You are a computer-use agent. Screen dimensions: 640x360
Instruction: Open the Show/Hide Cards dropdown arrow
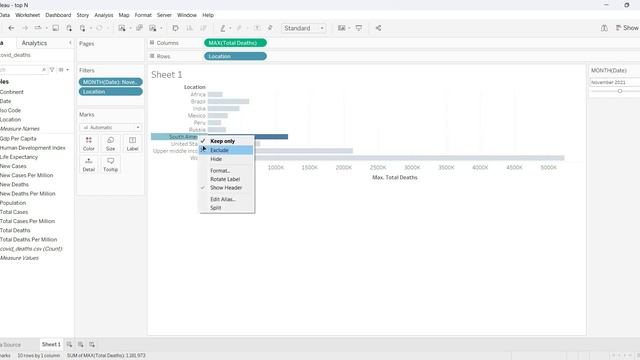coord(349,28)
